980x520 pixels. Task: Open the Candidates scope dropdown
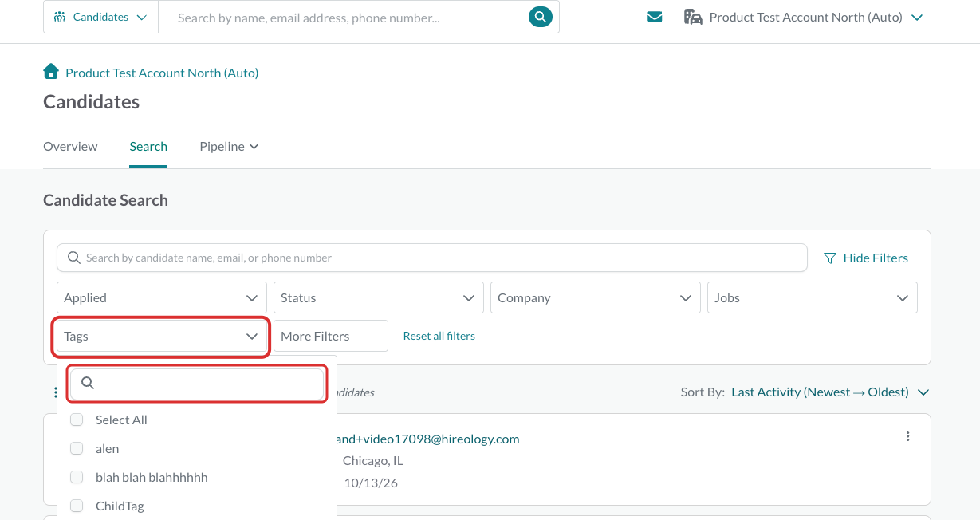pyautogui.click(x=100, y=17)
